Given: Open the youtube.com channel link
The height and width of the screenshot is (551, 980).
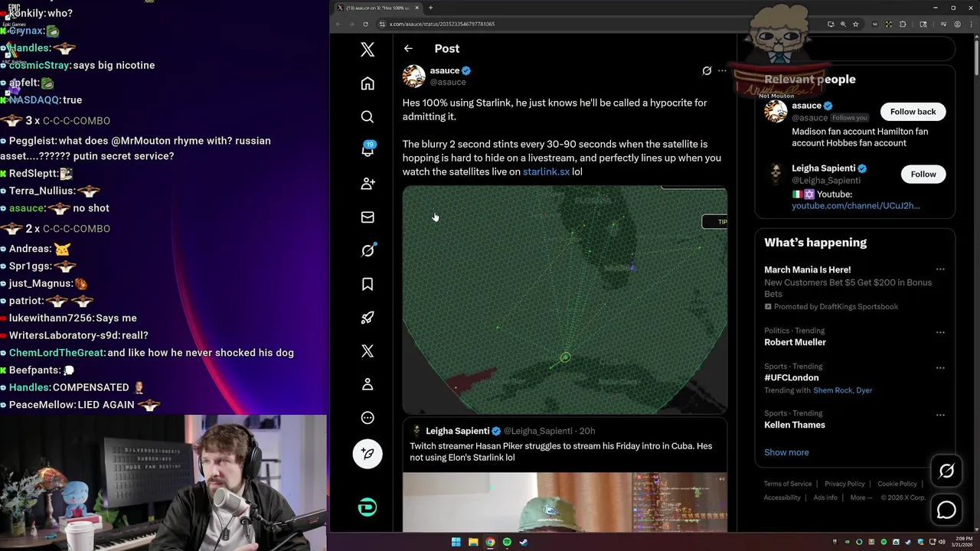Looking at the screenshot, I should click(x=856, y=206).
